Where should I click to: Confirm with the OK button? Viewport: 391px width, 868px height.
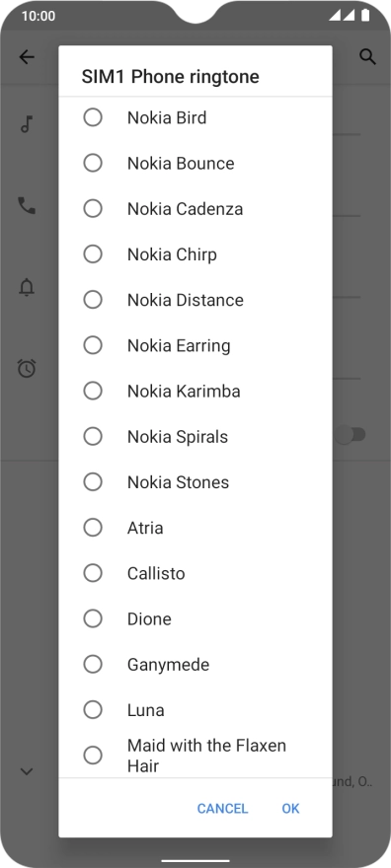pyautogui.click(x=290, y=809)
